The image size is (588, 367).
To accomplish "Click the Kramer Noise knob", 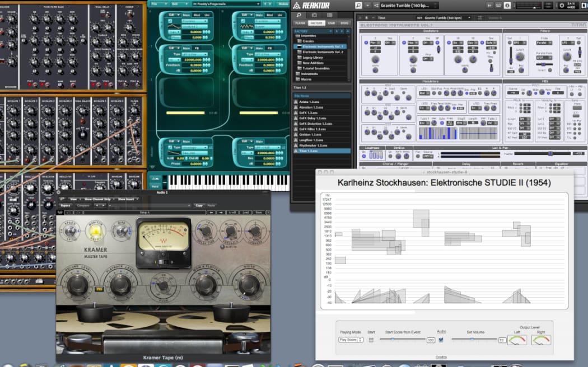I will click(248, 284).
